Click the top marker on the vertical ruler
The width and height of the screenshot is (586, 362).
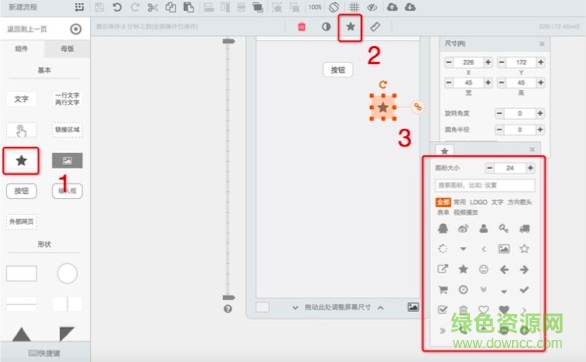(229, 41)
